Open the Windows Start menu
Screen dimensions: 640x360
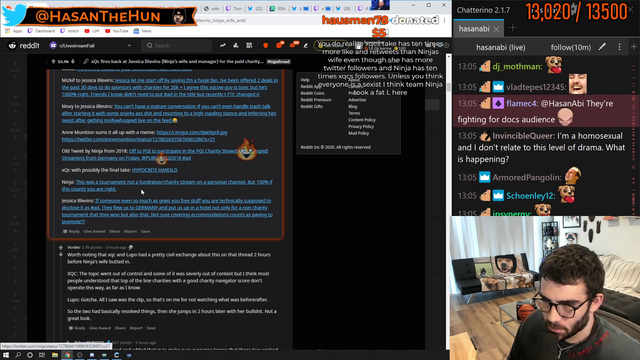pyautogui.click(x=6, y=355)
